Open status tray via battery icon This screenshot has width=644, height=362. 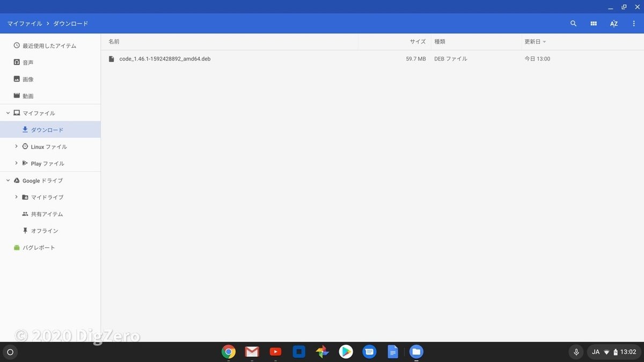(x=615, y=352)
